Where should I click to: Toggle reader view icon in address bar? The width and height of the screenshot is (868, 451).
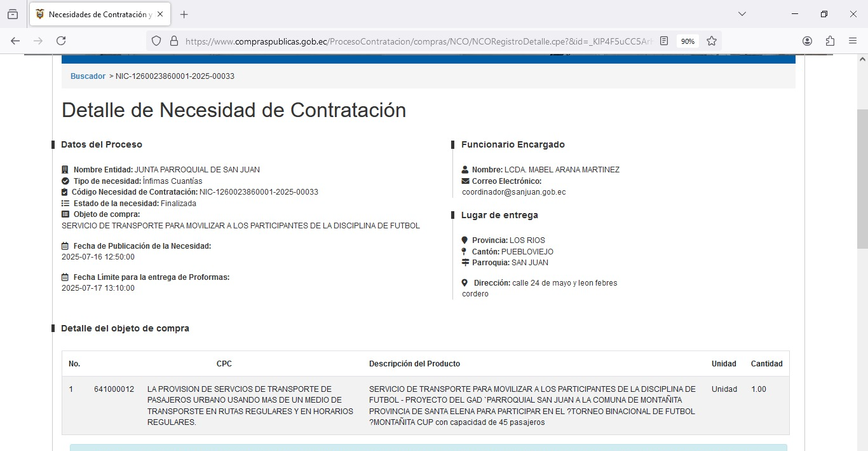click(664, 41)
